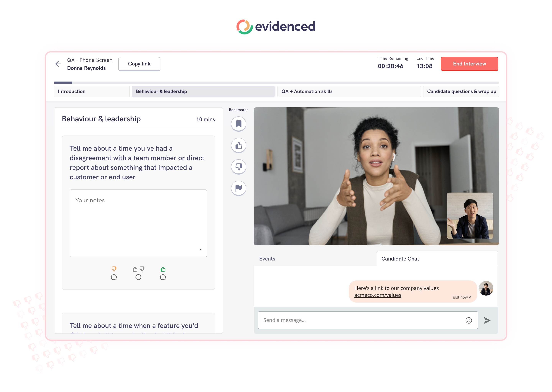Open the acmeco.com/values link
Image resolution: width=552 pixels, height=392 pixels.
[x=378, y=295]
